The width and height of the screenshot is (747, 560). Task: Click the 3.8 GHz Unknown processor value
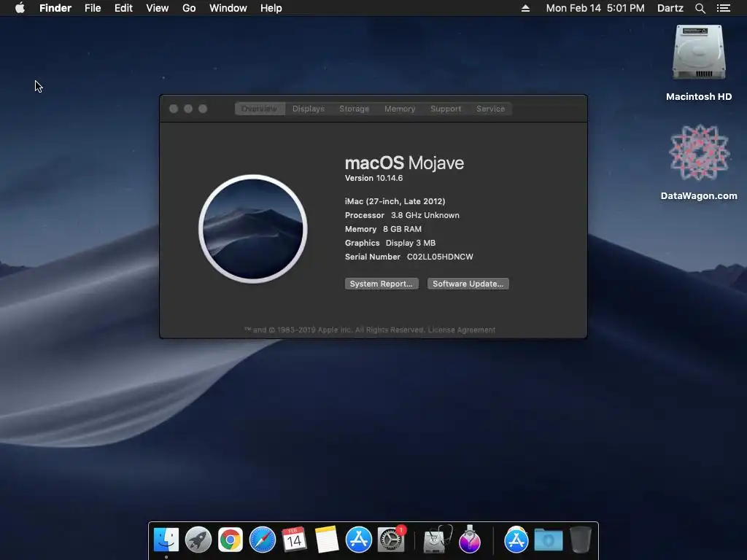(425, 215)
